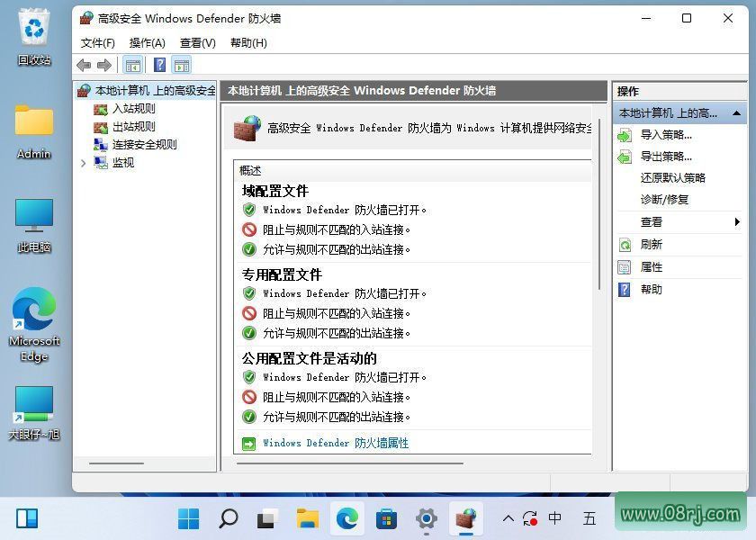Click the red block icon under 域配置文件
Viewport: 756px width, 540px height.
click(249, 229)
